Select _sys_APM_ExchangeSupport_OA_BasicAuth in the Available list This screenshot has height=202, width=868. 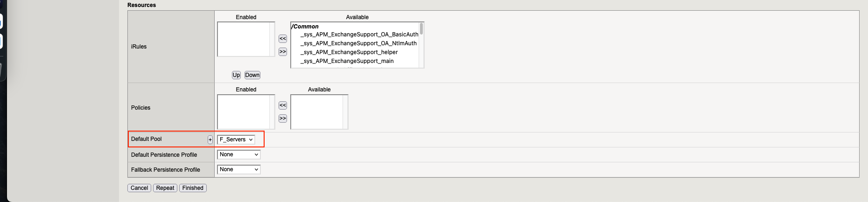359,35
